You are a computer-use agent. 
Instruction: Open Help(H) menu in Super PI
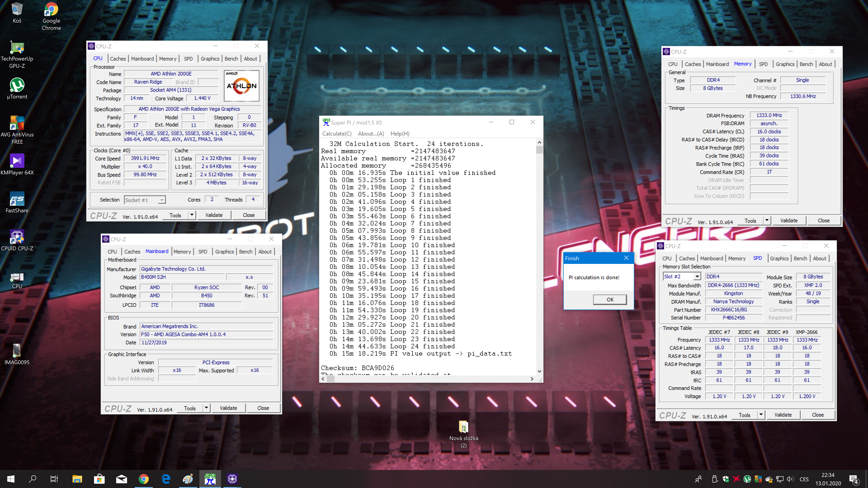(400, 134)
